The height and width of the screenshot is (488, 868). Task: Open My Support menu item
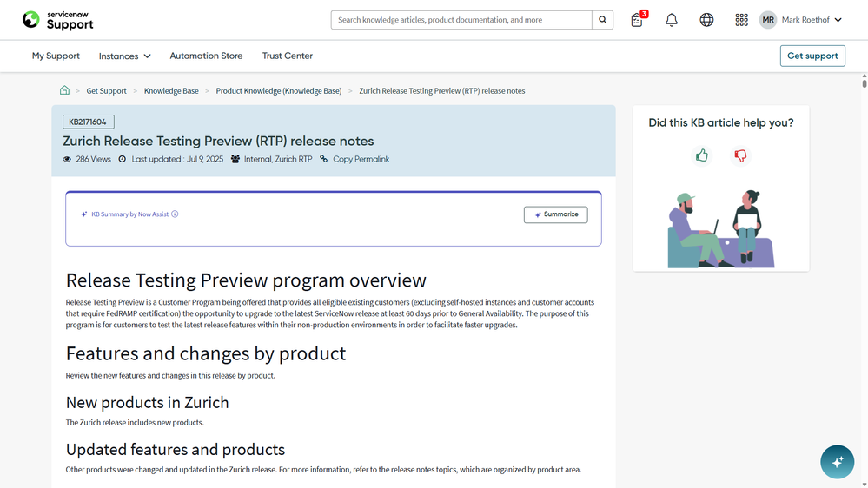(56, 56)
